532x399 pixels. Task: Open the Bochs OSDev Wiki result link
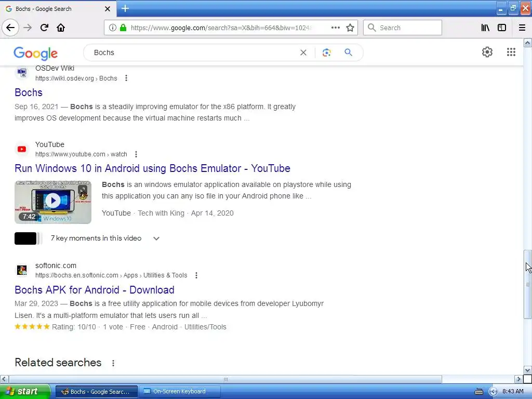(29, 92)
